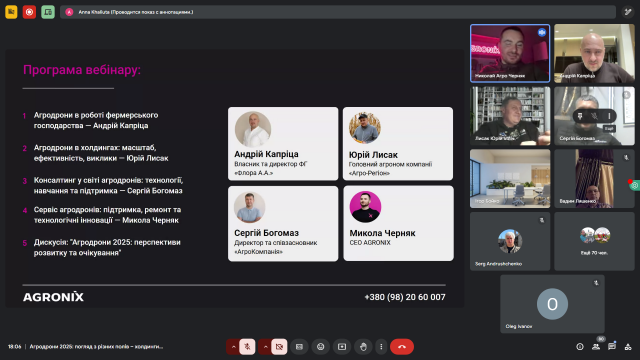Open the tile showing 70 more participants

594,241
